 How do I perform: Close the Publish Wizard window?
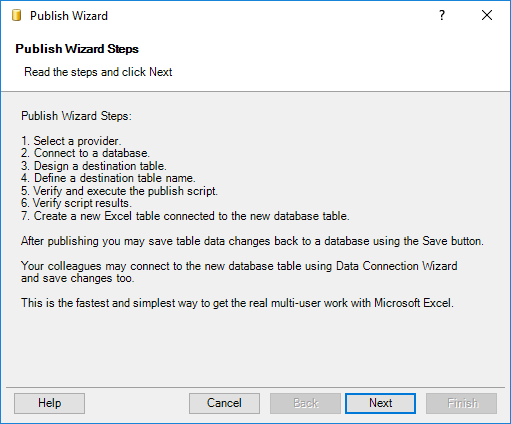487,15
